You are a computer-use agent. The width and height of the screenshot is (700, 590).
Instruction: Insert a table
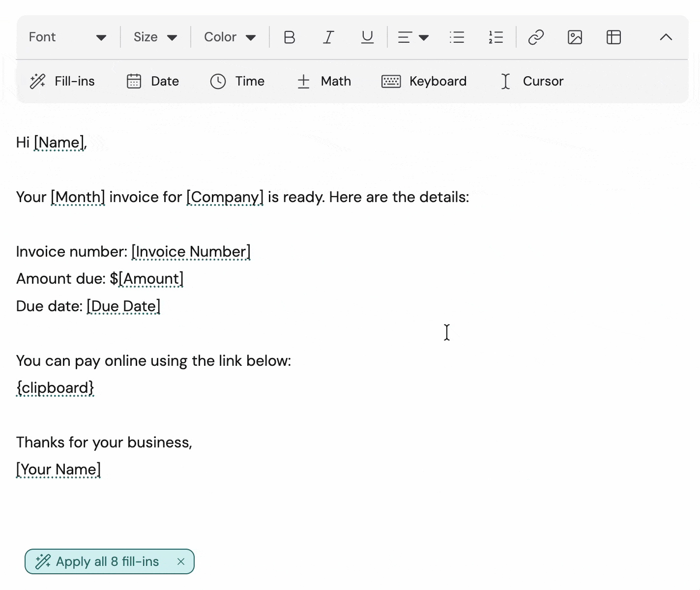pyautogui.click(x=613, y=37)
